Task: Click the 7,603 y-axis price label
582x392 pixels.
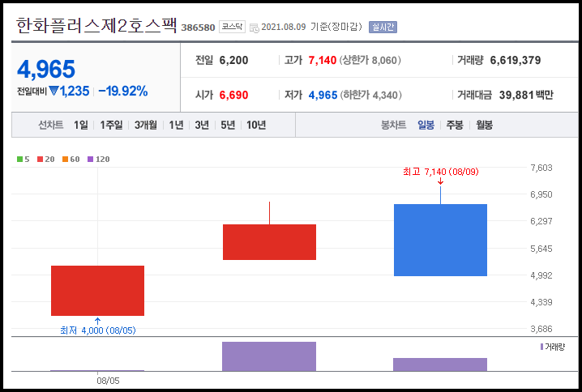Action: click(541, 168)
